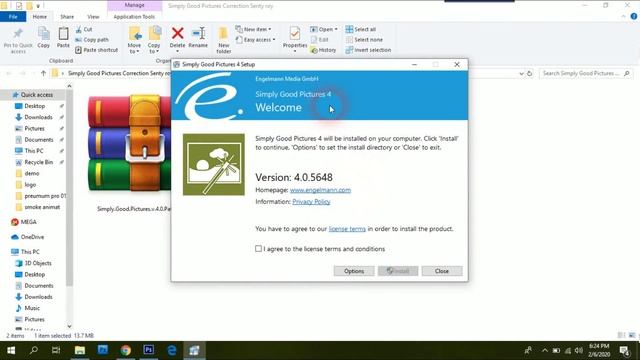The image size is (640, 360).
Task: Click the New folder icon in ribbon
Action: [x=223, y=33]
